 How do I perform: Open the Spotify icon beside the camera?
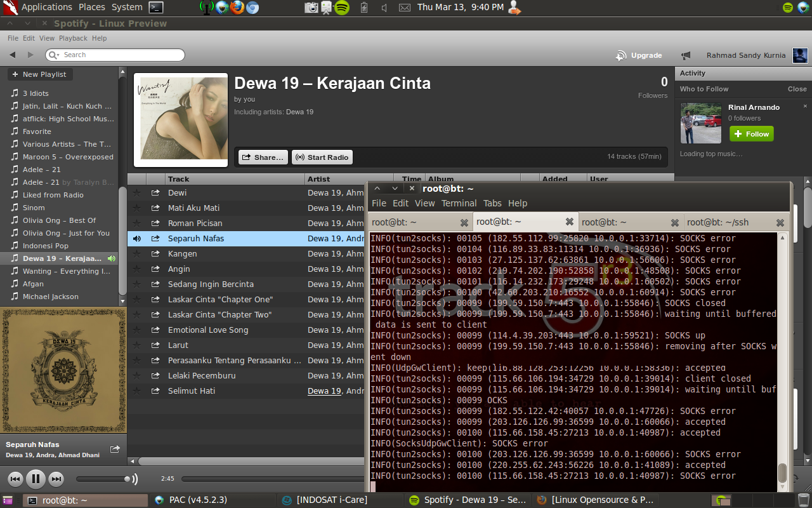point(342,8)
